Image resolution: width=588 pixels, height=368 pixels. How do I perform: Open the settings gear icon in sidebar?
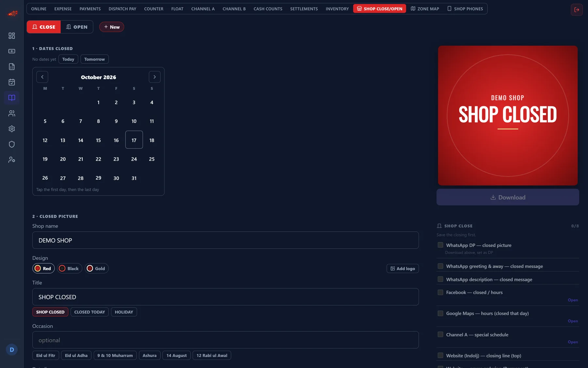pos(12,129)
